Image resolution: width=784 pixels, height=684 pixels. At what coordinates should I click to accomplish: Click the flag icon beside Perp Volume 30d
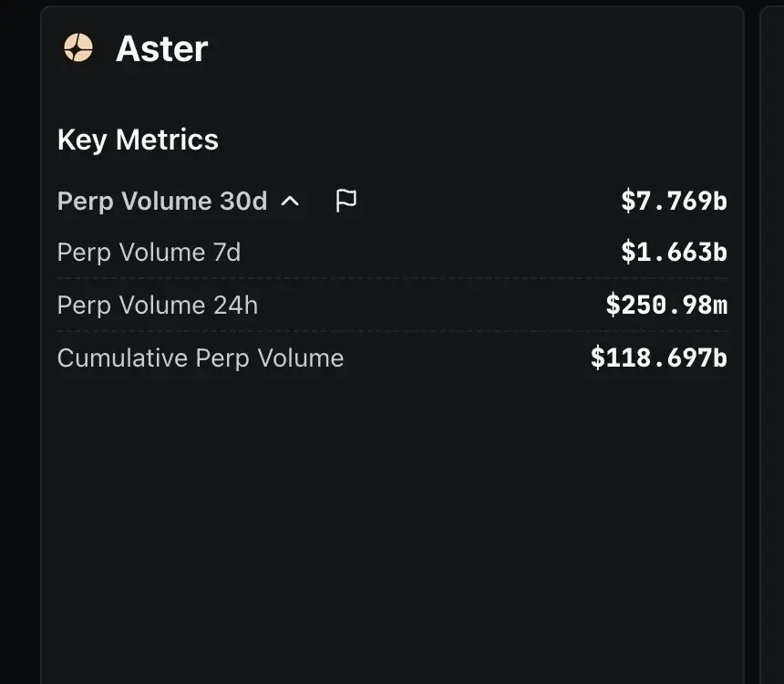pyautogui.click(x=346, y=201)
